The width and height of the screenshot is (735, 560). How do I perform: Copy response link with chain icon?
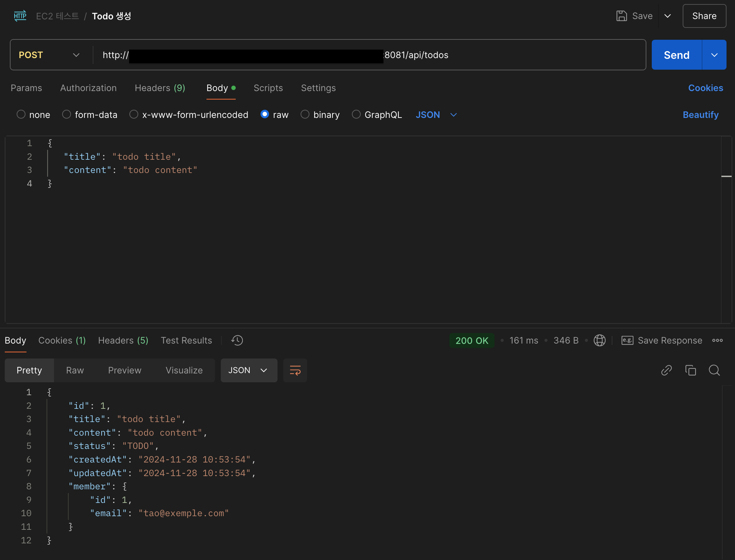point(666,370)
